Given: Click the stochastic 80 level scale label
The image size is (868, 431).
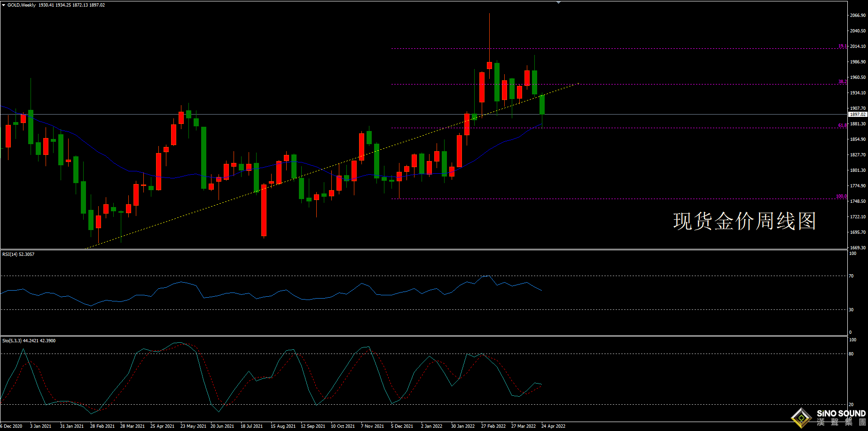Looking at the screenshot, I should 852,354.
